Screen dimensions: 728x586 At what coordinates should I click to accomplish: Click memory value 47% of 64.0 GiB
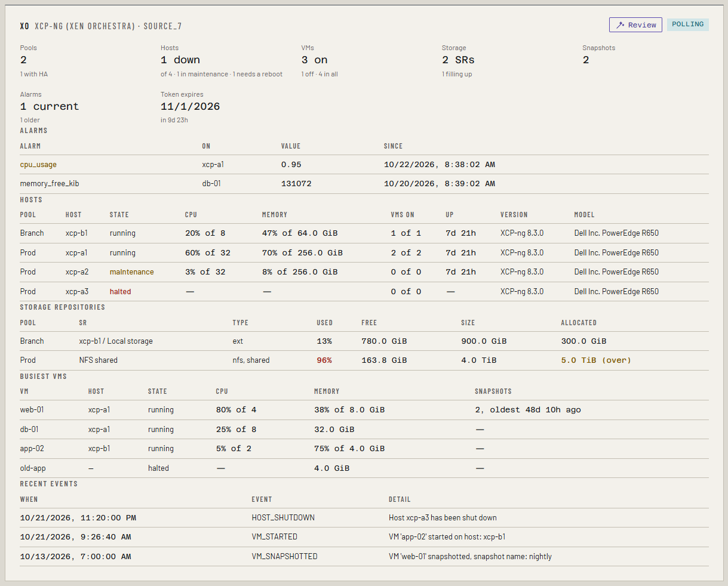tap(300, 233)
